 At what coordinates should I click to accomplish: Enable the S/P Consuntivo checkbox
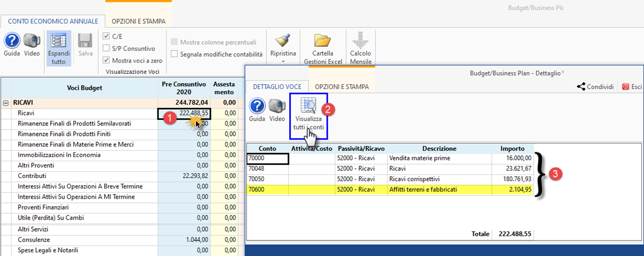point(106,48)
